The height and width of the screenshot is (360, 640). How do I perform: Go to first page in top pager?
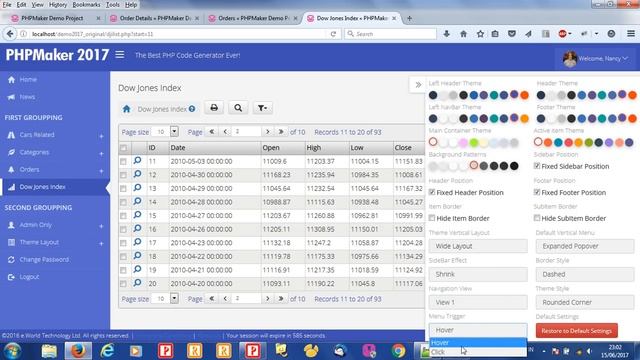pyautogui.click(x=212, y=132)
